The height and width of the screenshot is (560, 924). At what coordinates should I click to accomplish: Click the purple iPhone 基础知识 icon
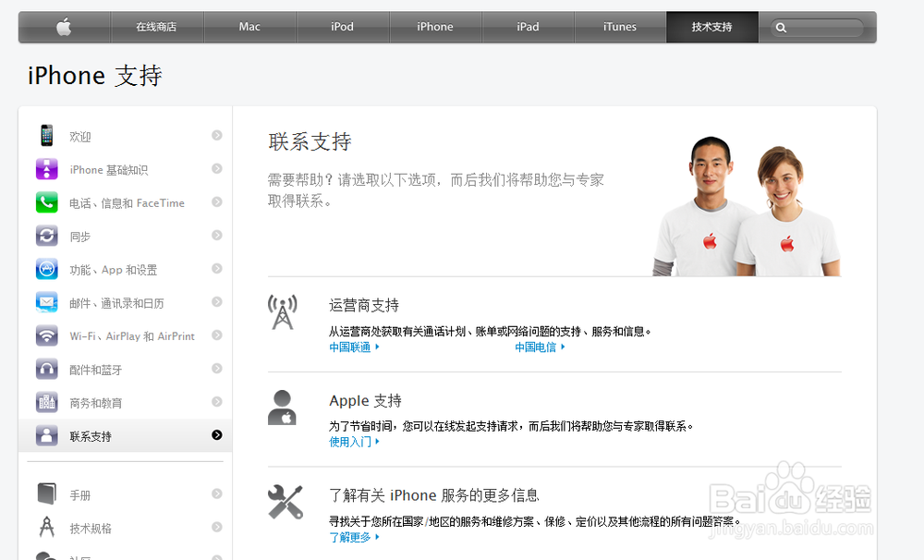coord(46,169)
